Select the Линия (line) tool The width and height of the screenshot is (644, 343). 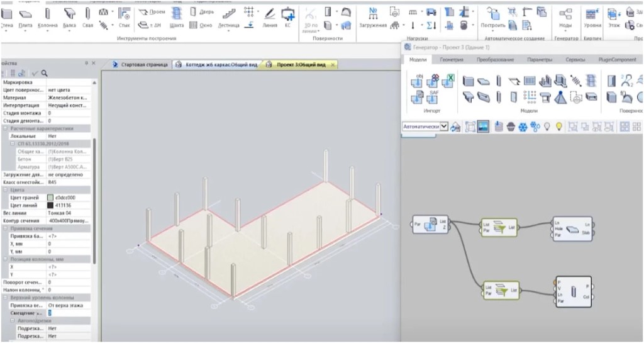click(270, 18)
